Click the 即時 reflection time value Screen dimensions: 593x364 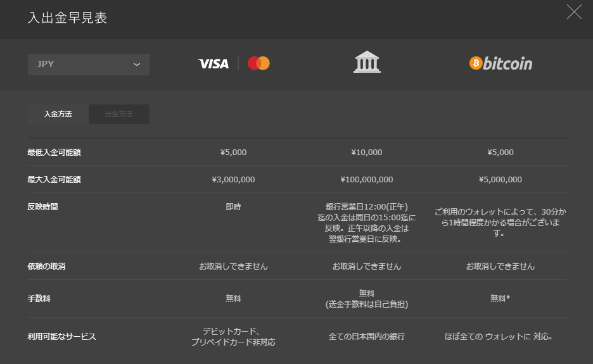(233, 207)
